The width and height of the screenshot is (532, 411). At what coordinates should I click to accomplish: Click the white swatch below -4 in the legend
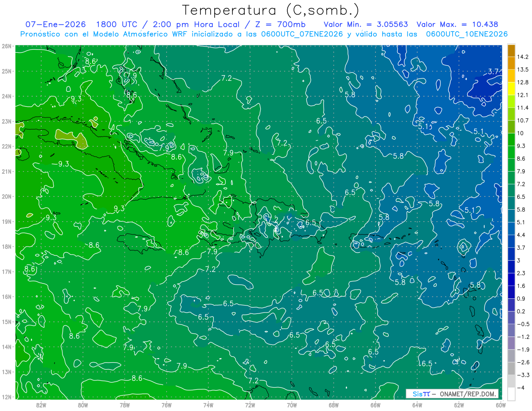coord(511,393)
